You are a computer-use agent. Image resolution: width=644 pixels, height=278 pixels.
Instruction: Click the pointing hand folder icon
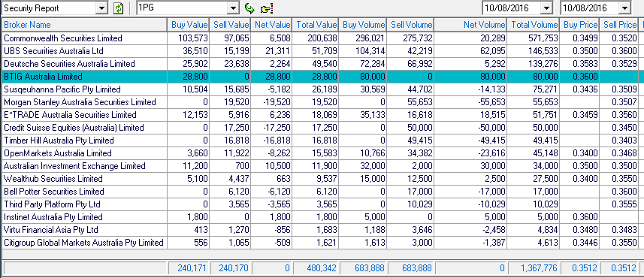(267, 8)
